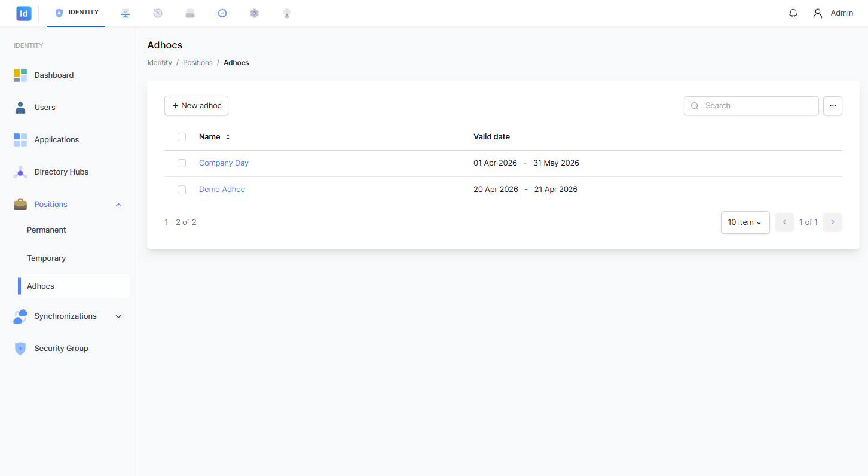This screenshot has height=476, width=868.
Task: Click the Dashboard icon in the sidebar
Action: point(20,75)
